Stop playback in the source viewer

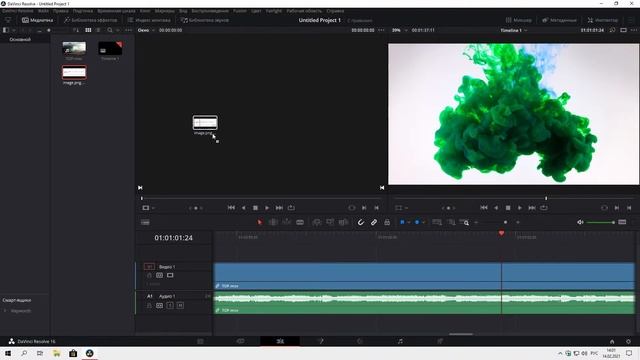pos(255,208)
